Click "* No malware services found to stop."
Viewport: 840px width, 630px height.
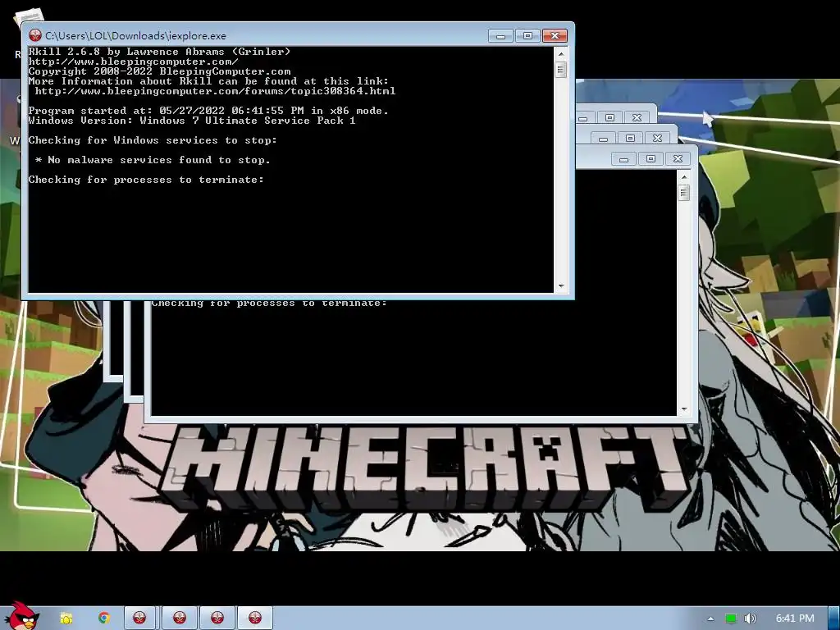(x=153, y=160)
